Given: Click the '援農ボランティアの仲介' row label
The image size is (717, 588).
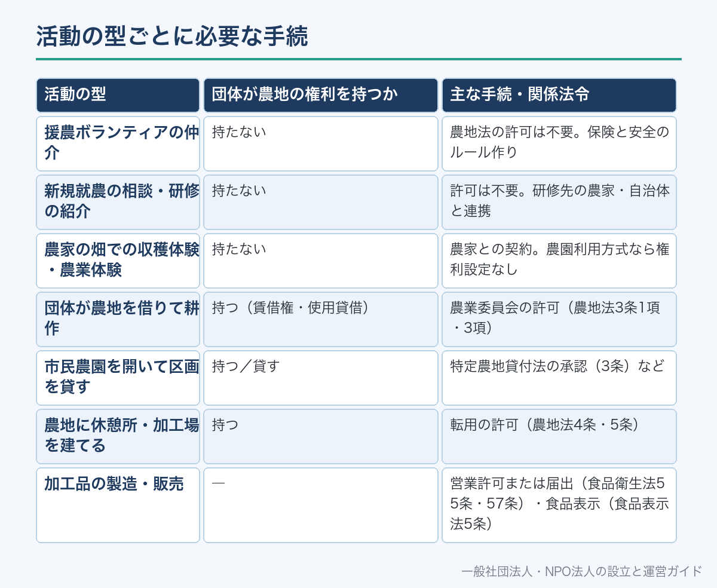Looking at the screenshot, I should tap(118, 143).
